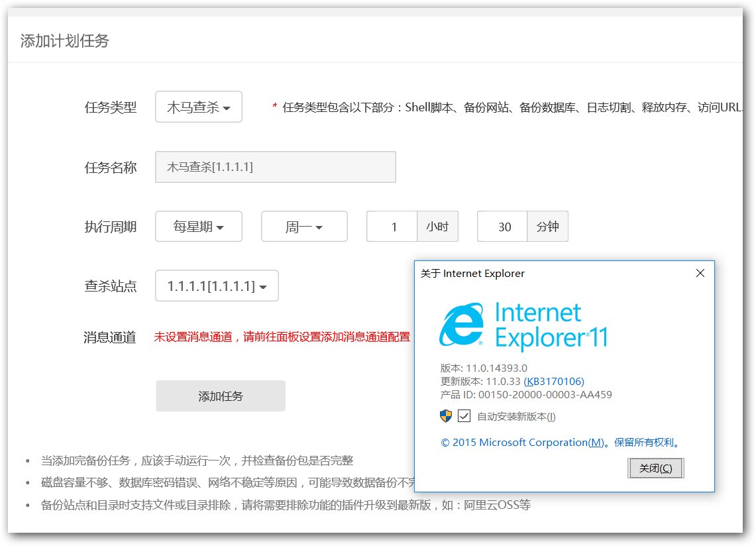
Task: Open the 周一 weekday dropdown
Action: (x=304, y=227)
